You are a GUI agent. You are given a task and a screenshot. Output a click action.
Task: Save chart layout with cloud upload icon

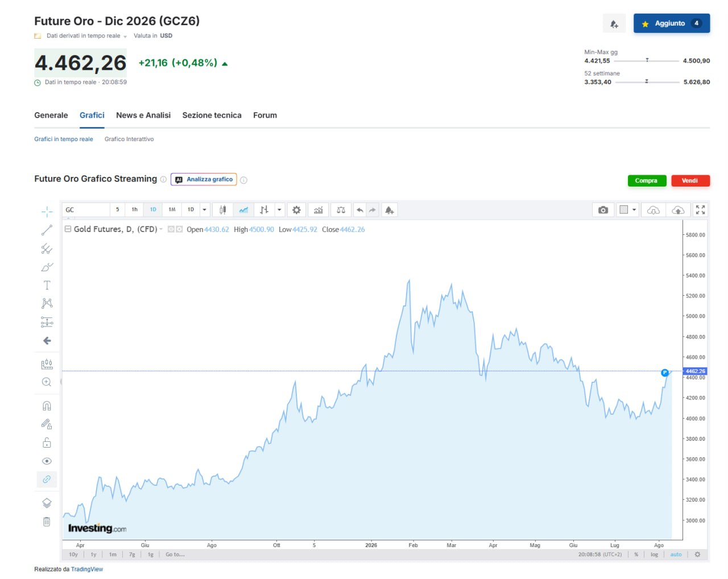click(678, 210)
